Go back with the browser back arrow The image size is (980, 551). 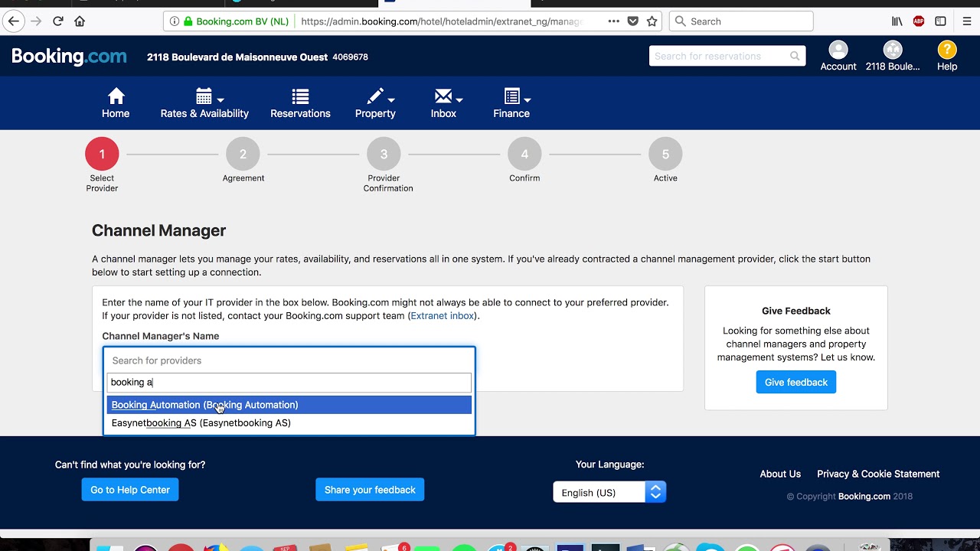13,21
